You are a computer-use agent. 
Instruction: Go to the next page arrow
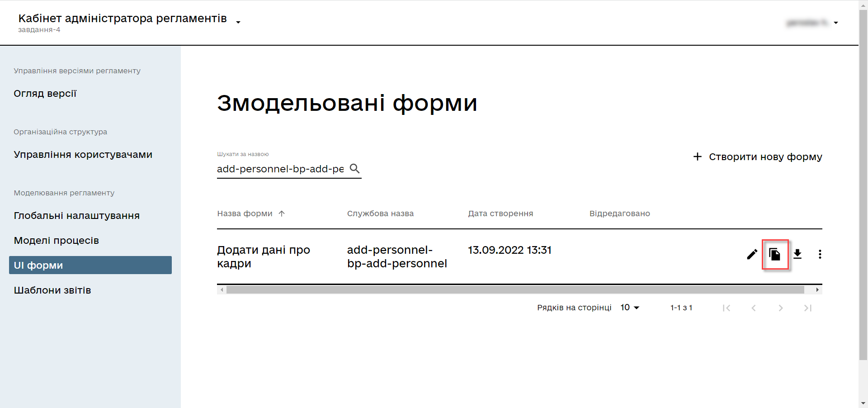[781, 308]
